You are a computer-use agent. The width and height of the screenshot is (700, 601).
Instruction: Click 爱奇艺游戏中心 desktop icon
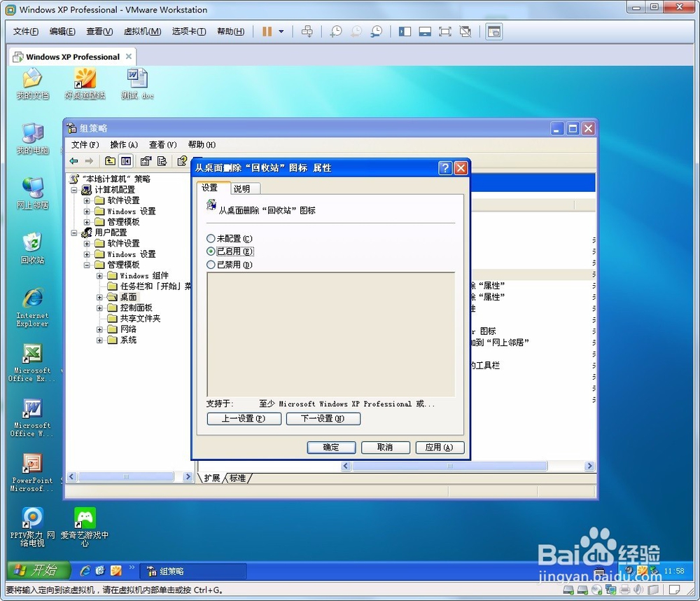[85, 527]
